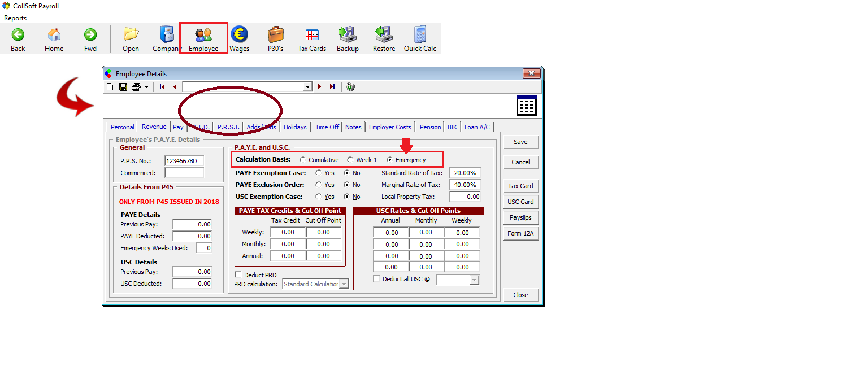Expand the Deduct all USC rate dropdown

pyautogui.click(x=474, y=280)
